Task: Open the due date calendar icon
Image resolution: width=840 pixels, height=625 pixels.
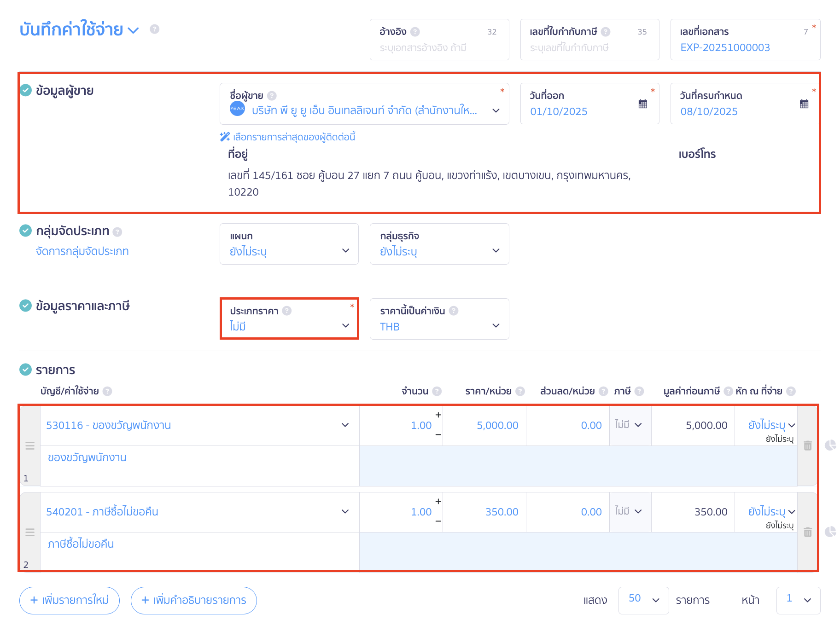Action: pyautogui.click(x=804, y=104)
